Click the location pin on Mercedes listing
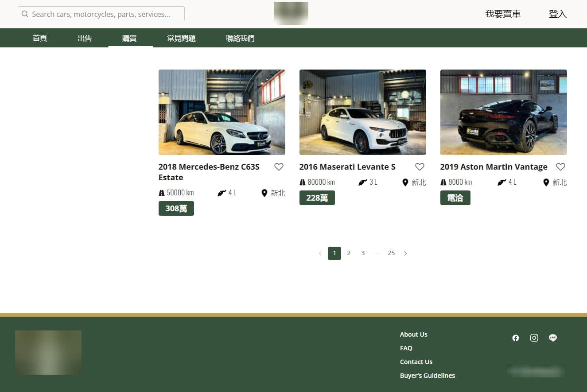Viewport: 587px width, 392px height. (264, 193)
